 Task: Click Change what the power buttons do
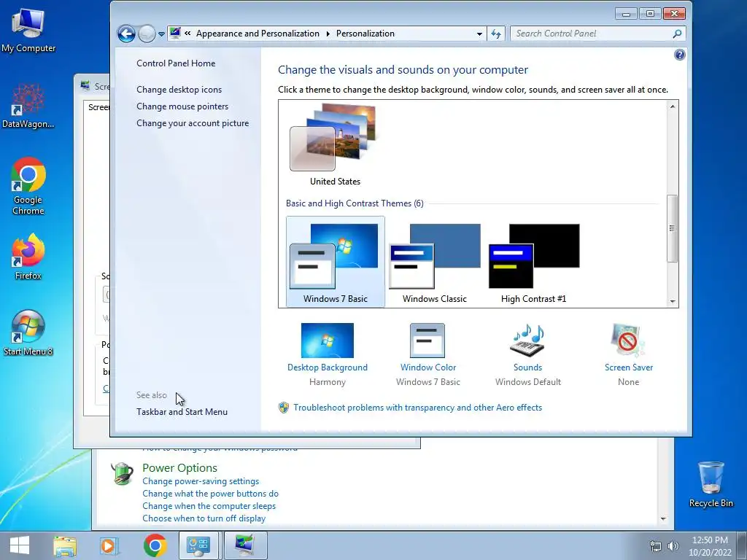pos(210,494)
